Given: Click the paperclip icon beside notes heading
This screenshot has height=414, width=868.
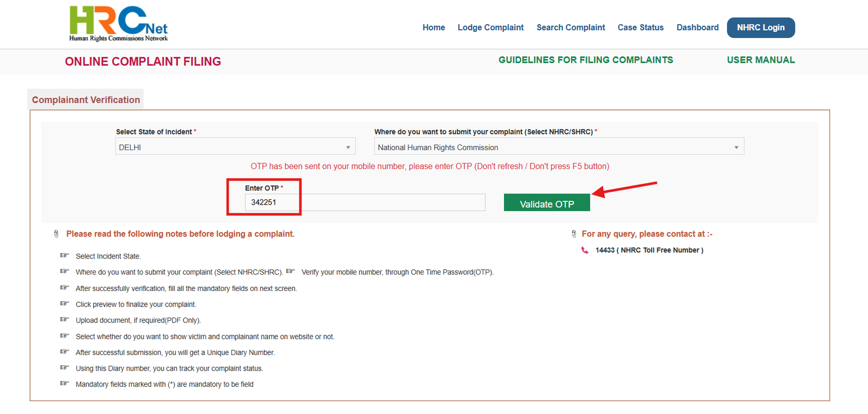Looking at the screenshot, I should click(x=56, y=234).
